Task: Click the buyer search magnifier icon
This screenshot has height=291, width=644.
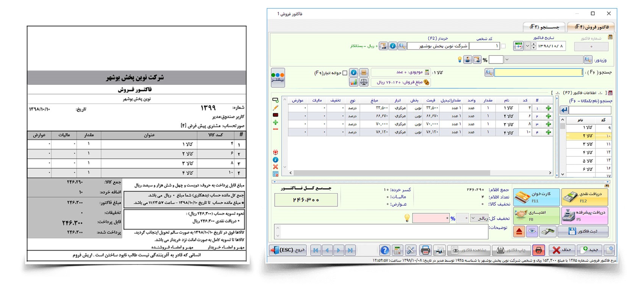Action: coord(402,46)
